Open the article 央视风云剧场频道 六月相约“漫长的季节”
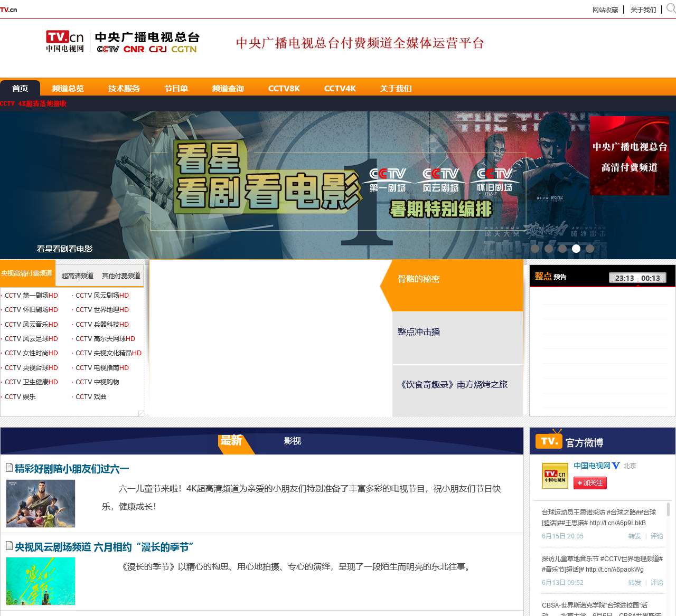Viewport: 676px width, 616px height. click(105, 547)
